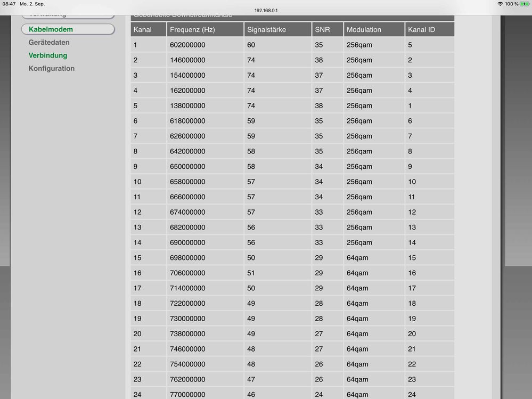Viewport: 532px width, 399px height.
Task: Select frequency cell 762000000
Action: [x=205, y=379]
